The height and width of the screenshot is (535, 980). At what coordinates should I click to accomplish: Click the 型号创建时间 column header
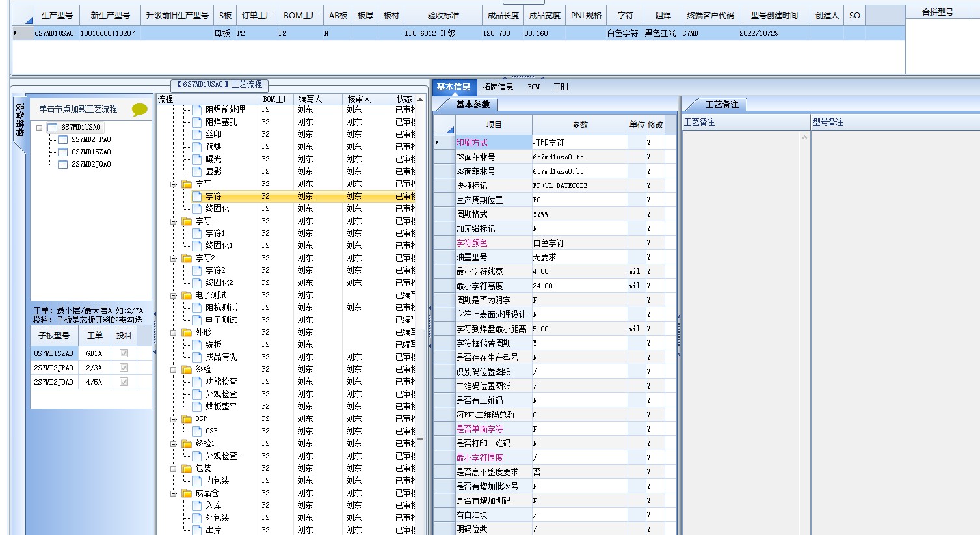(774, 16)
